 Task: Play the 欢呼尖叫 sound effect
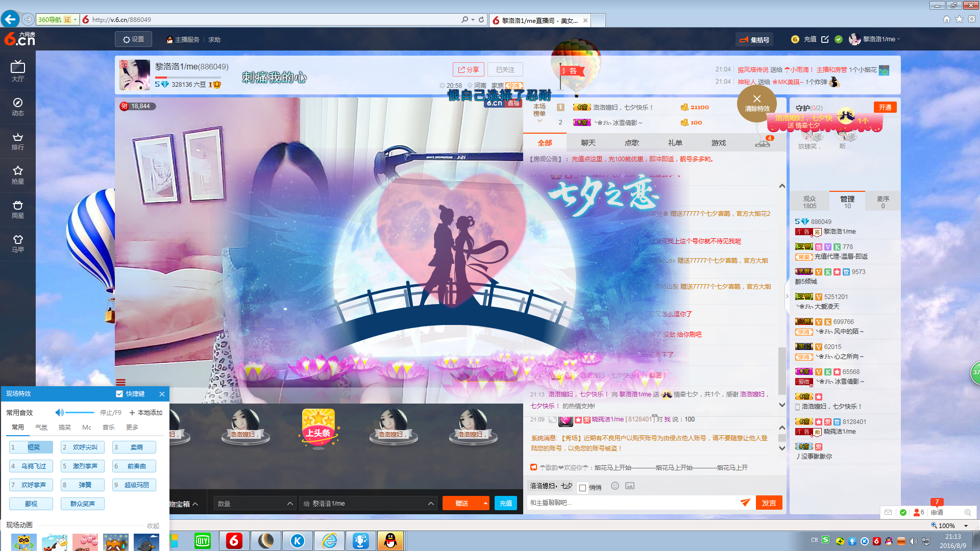[83, 447]
